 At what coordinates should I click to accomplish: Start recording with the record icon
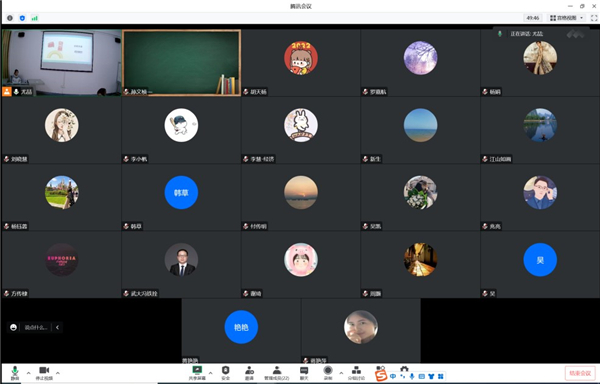328,373
